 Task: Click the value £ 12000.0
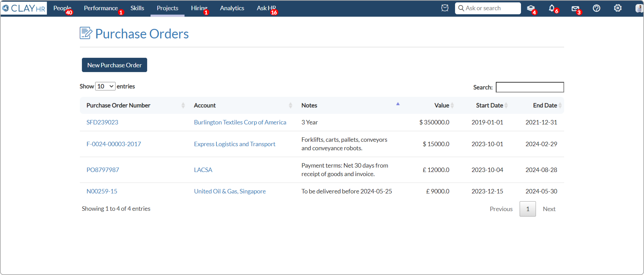[x=436, y=170]
